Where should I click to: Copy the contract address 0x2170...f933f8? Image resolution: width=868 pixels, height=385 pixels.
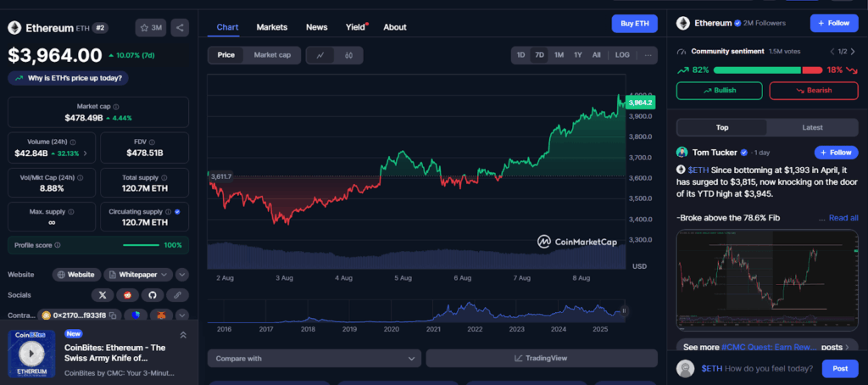click(x=113, y=315)
